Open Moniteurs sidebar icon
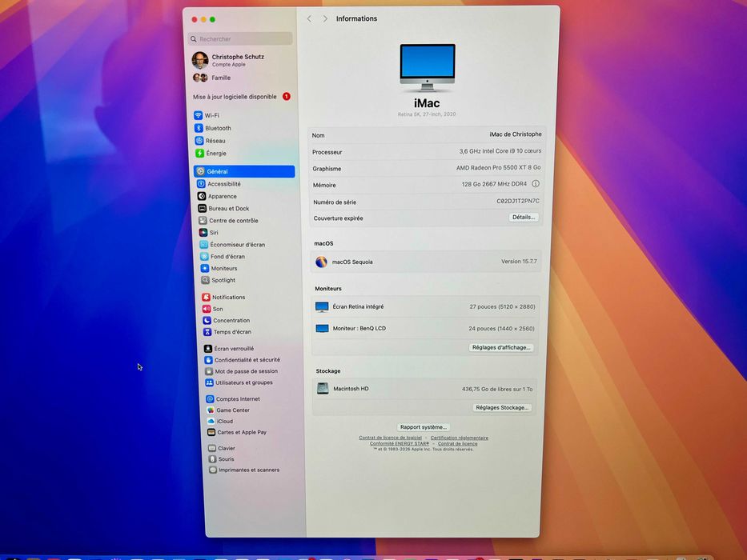Viewport: 747px width, 560px height. click(x=204, y=268)
